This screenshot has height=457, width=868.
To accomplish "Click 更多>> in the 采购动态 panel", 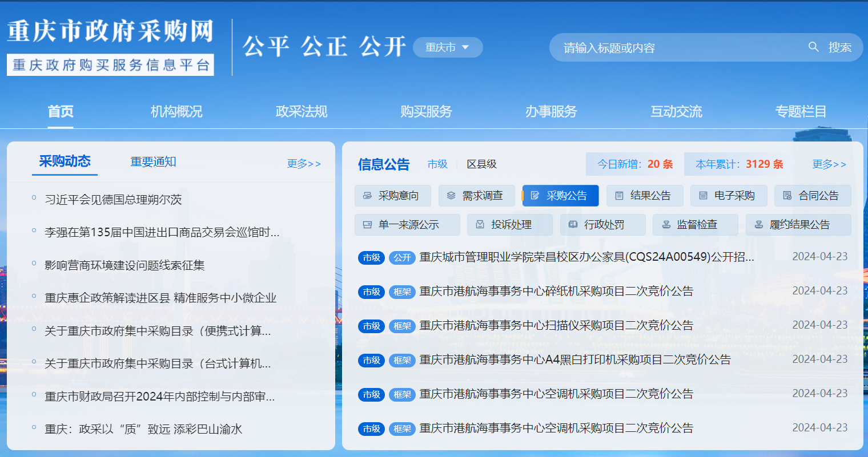I will tap(304, 164).
